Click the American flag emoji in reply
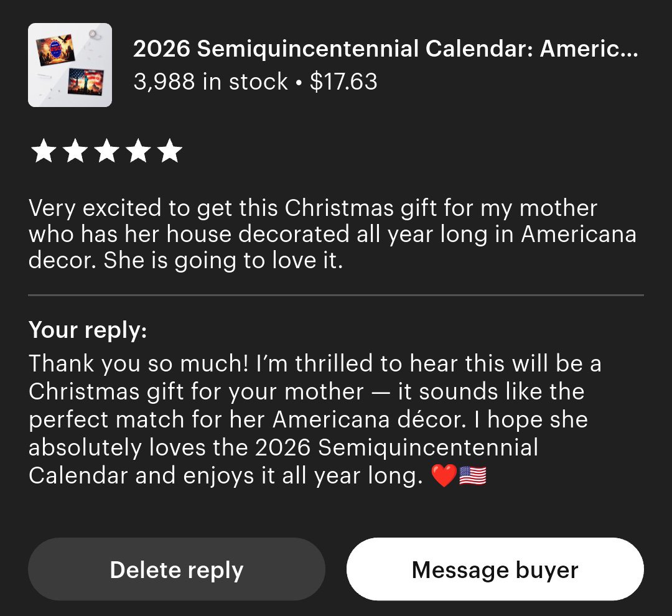Screen dimensions: 672x616 point(473,477)
